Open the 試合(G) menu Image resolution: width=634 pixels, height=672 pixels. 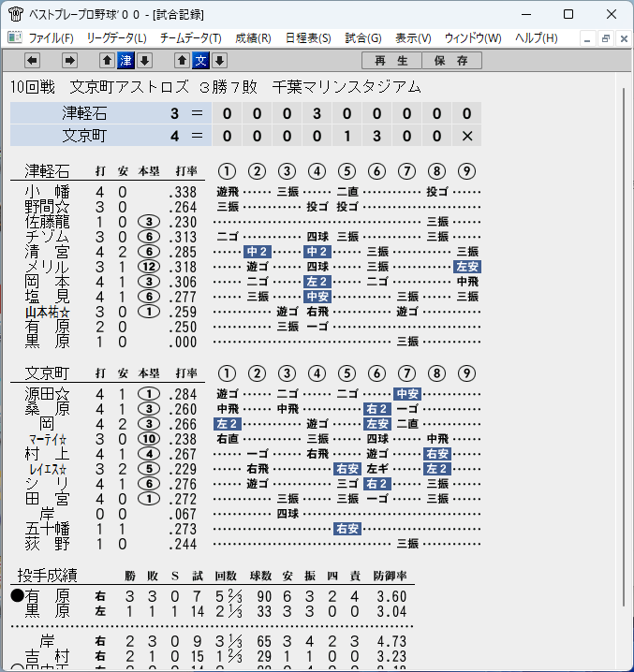[363, 38]
